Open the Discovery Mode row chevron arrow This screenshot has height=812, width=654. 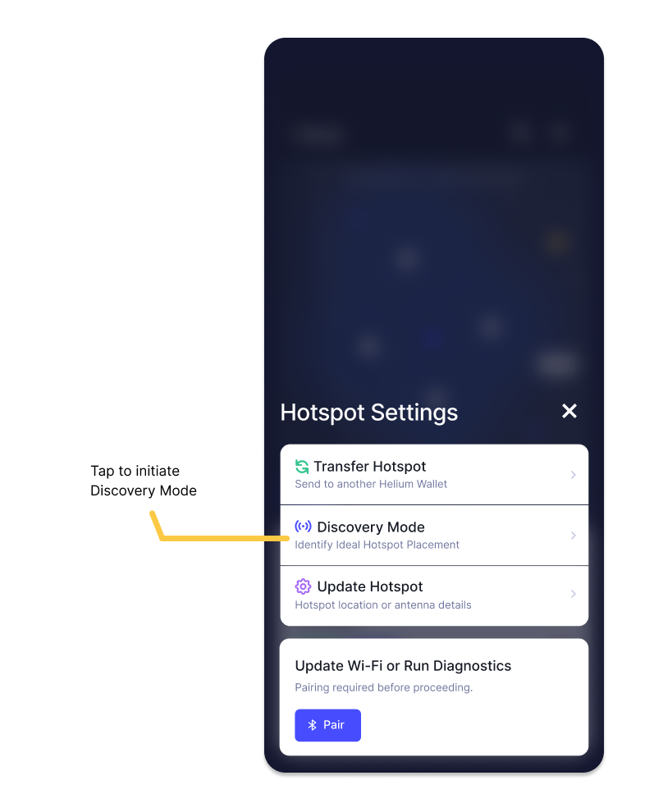[573, 535]
